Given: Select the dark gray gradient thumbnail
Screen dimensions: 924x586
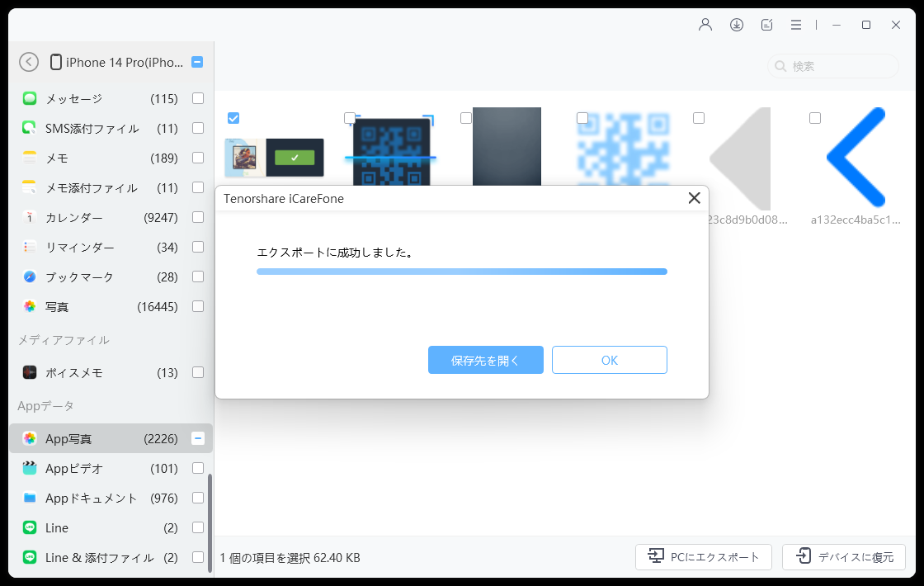Looking at the screenshot, I should [x=507, y=146].
